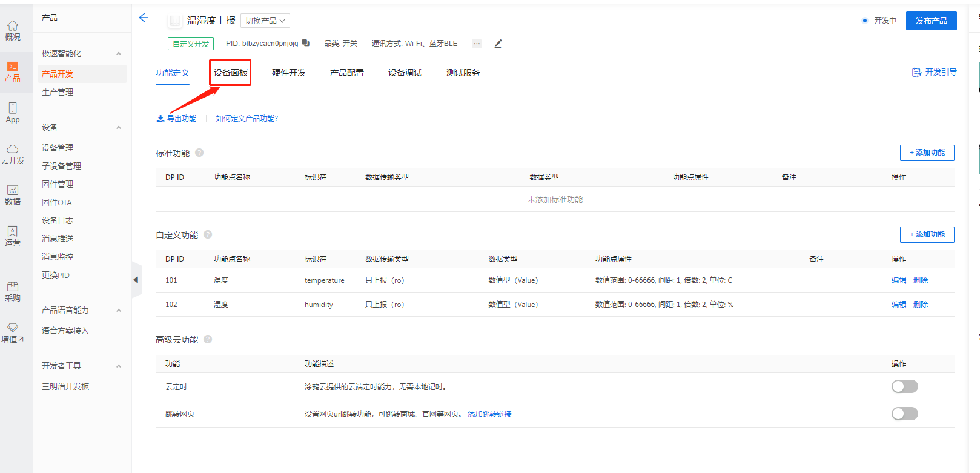
Task: Show help for 自定义功能 question icon
Action: point(208,234)
